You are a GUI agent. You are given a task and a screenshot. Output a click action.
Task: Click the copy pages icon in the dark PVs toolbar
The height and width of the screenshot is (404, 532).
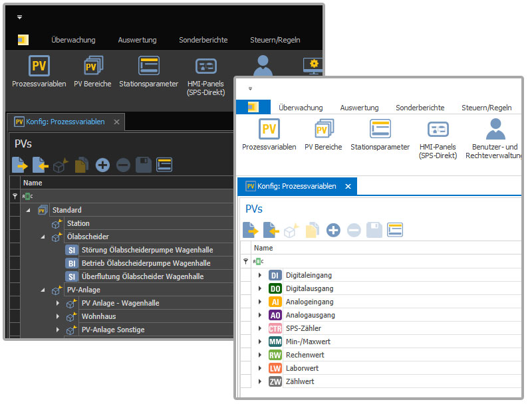[82, 165]
